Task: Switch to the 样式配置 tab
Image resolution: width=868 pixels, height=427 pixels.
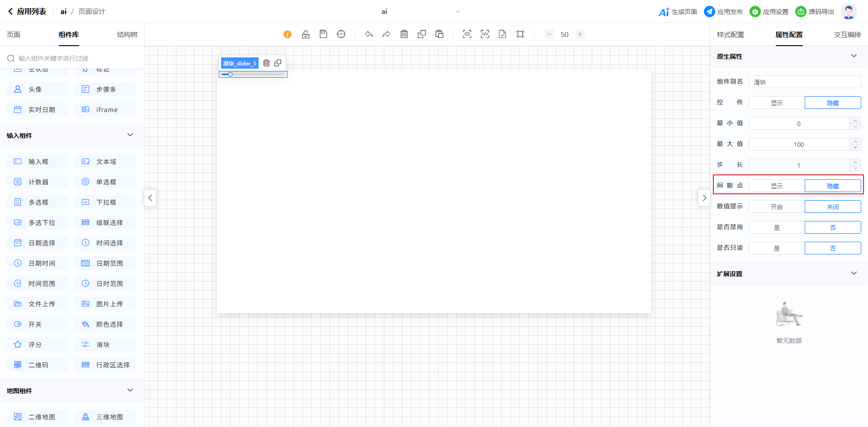Action: [730, 35]
